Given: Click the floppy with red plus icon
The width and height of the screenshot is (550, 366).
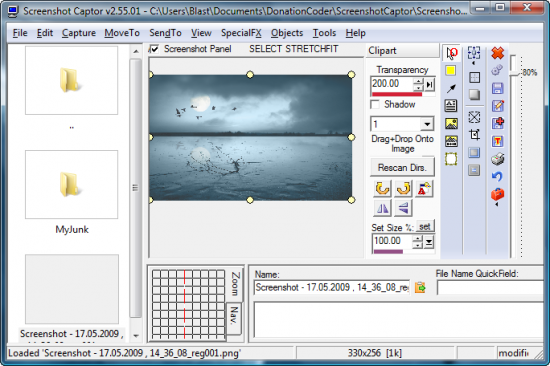Looking at the screenshot, I should point(497,123).
